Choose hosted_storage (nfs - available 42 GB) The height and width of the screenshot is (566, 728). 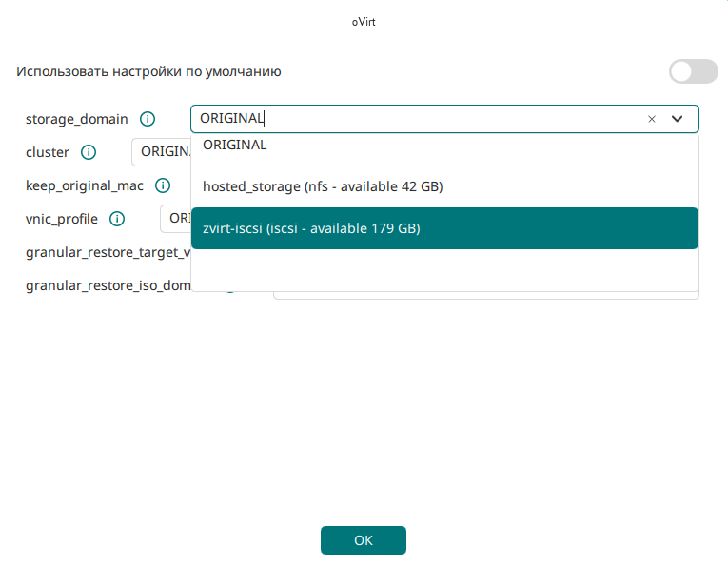coord(323,186)
